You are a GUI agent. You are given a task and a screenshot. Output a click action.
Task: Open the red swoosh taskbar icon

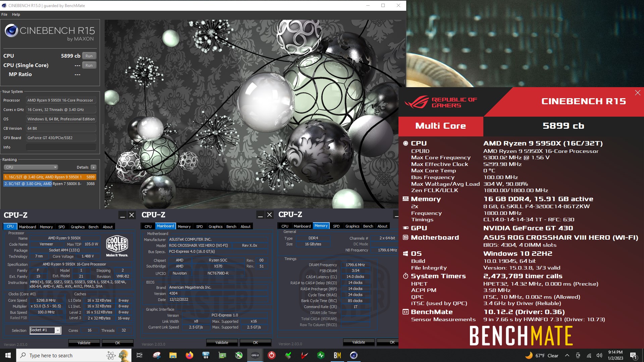[x=305, y=355]
